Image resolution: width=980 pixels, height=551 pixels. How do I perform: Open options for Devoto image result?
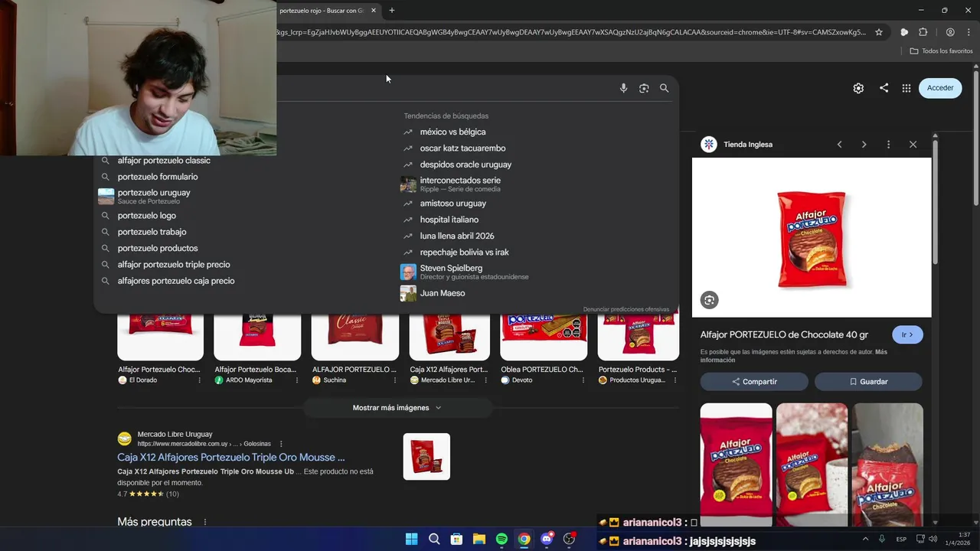(582, 380)
